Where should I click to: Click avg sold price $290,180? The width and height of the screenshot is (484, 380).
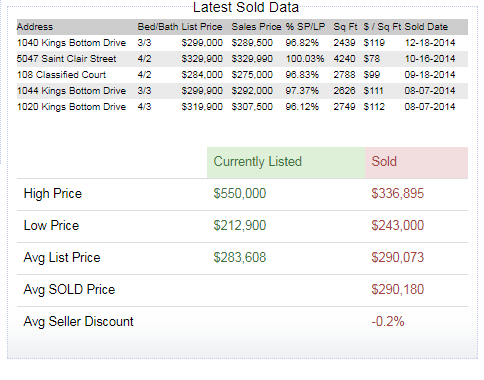398,290
